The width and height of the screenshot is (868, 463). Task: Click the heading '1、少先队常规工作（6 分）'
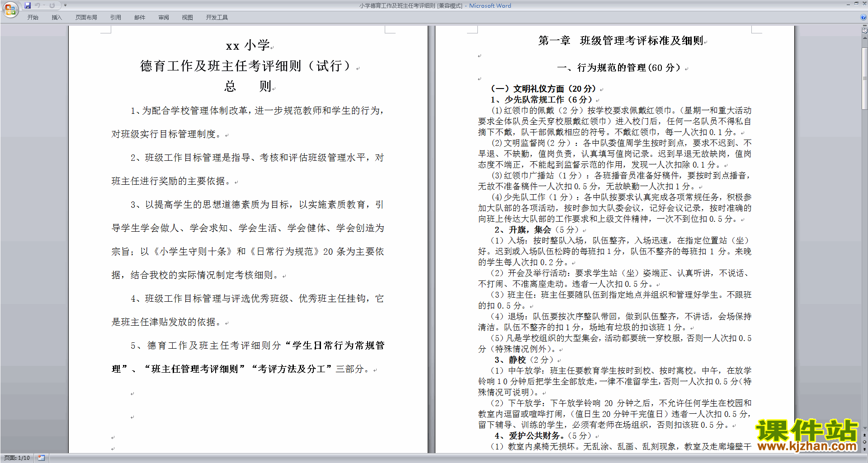542,100
